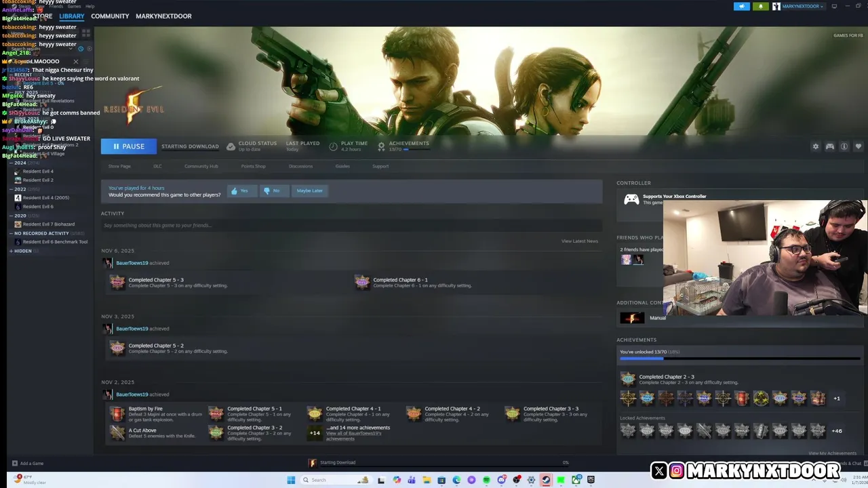Open View Latest News link
This screenshot has width=868, height=488.
pyautogui.click(x=580, y=241)
